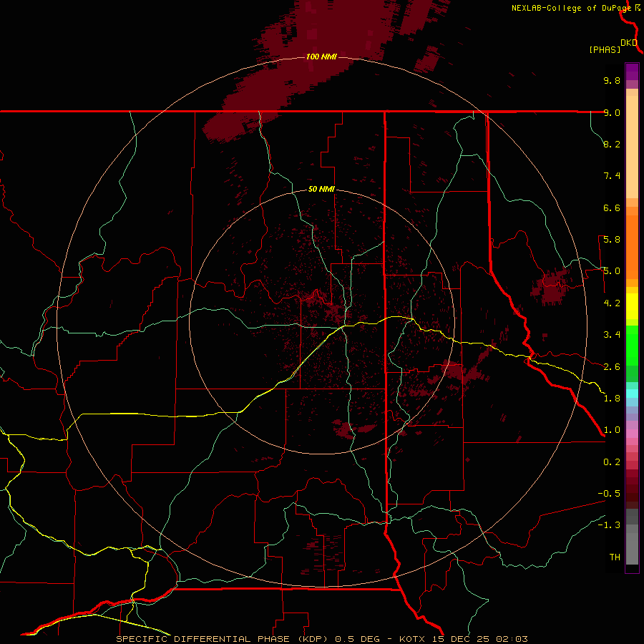This screenshot has width=644, height=644.
Task: Click the 6.6 scale value
Action: [x=612, y=208]
